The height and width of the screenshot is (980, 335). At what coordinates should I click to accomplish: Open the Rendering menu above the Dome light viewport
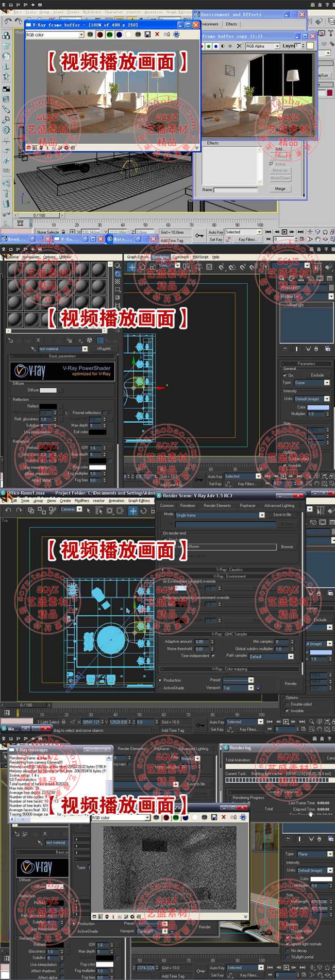tap(160, 257)
